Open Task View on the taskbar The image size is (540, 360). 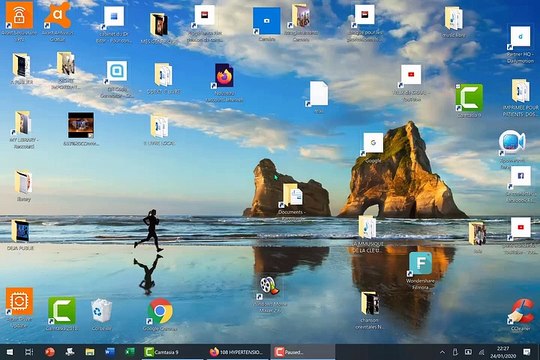coord(29,352)
